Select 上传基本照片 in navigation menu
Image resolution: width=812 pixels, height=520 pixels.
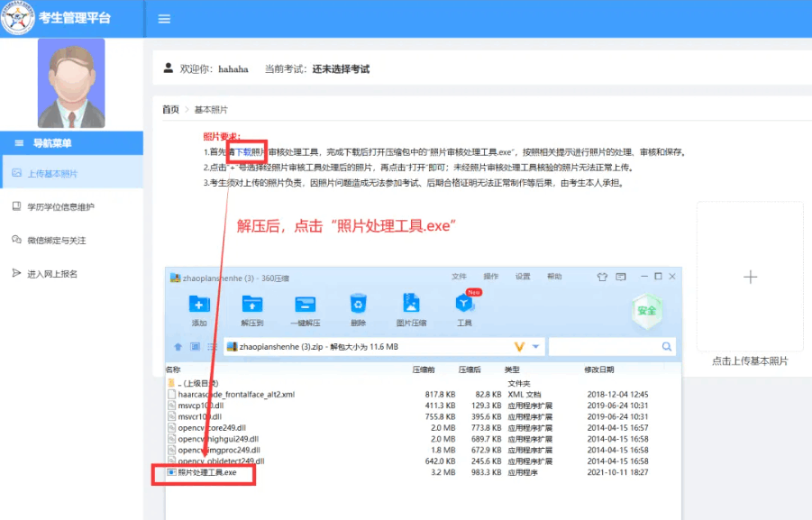(52, 174)
